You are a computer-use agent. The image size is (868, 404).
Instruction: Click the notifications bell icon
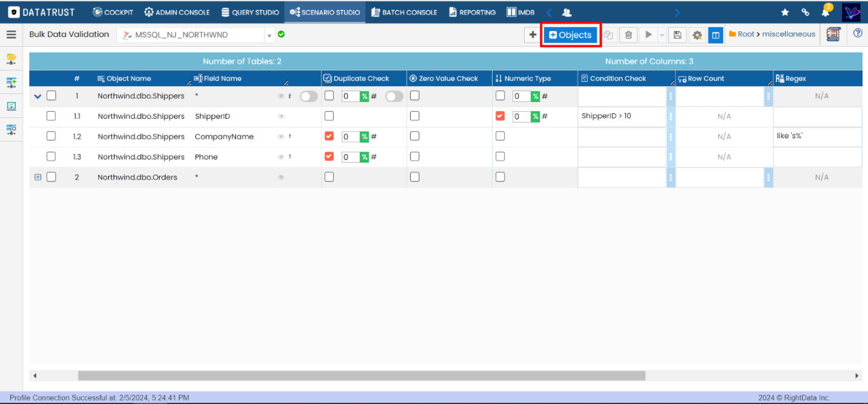point(826,12)
